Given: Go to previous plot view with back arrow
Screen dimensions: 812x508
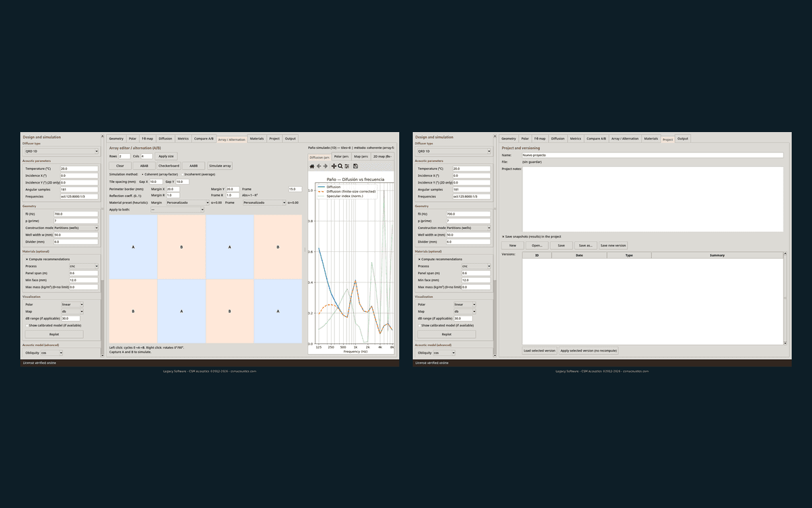Looking at the screenshot, I should 319,166.
